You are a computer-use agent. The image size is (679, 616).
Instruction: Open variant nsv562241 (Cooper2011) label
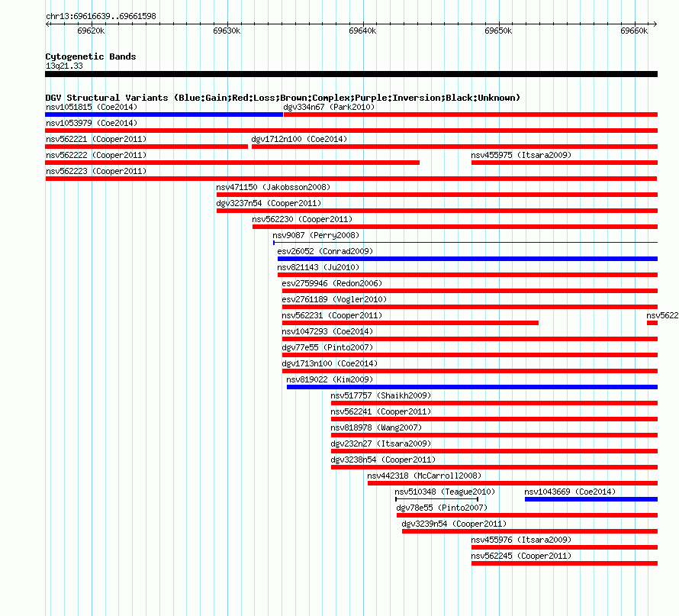381,411
